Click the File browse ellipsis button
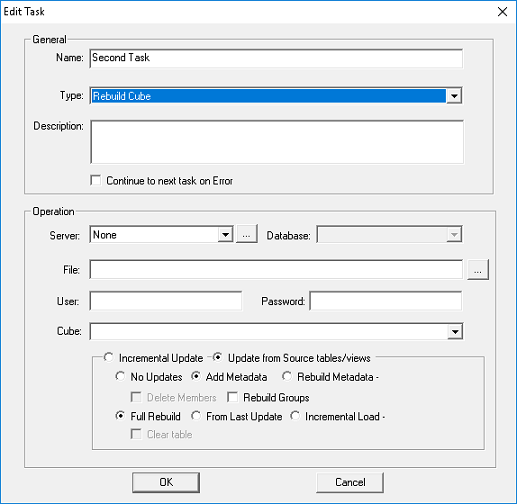This screenshot has width=517, height=504. (x=478, y=270)
